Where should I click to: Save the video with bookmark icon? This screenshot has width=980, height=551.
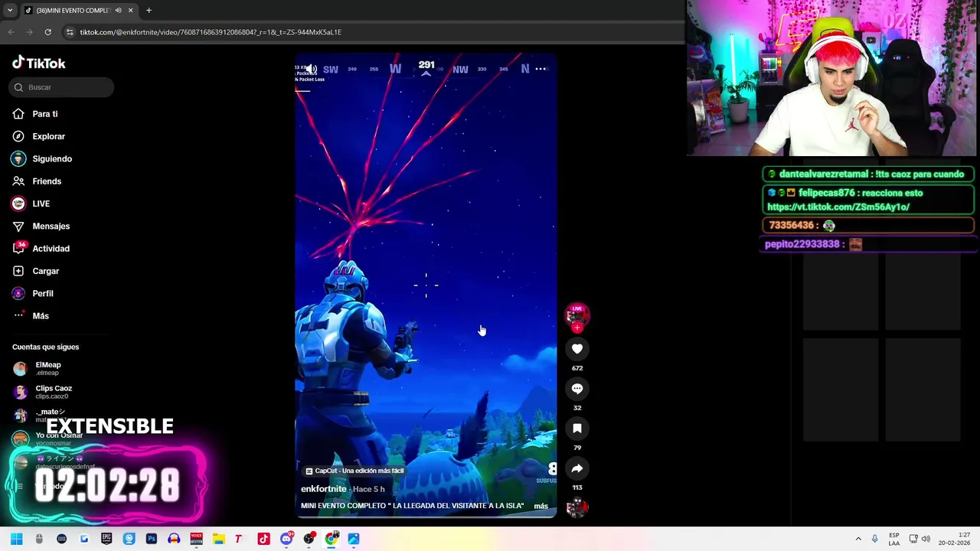577,429
